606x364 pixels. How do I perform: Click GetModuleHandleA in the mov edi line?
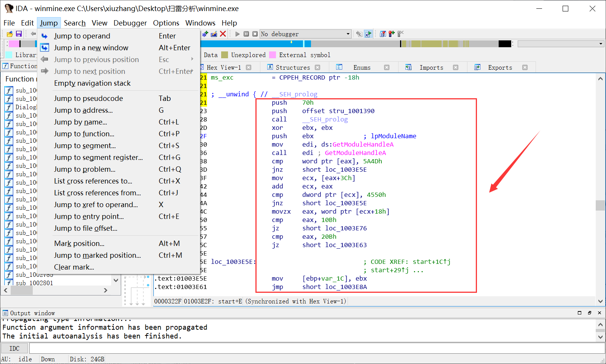pos(363,144)
